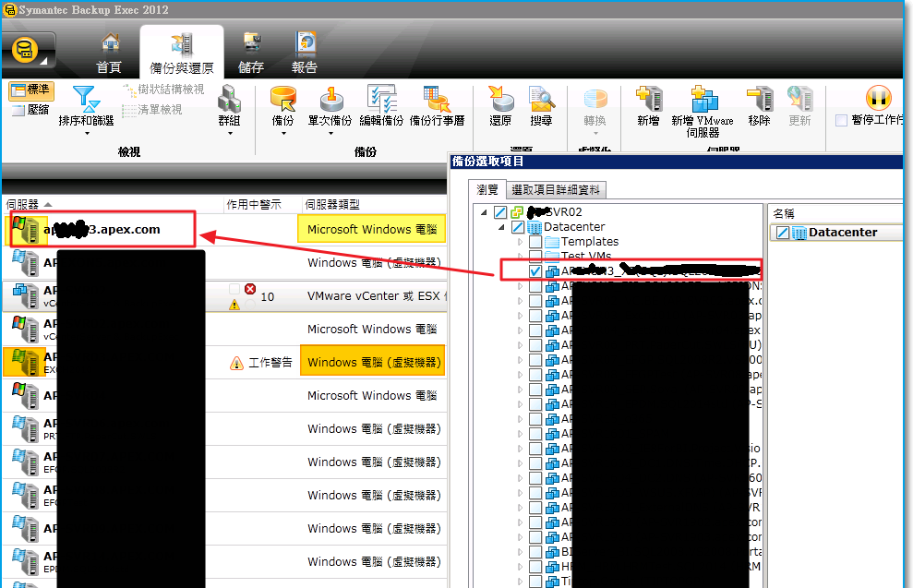The width and height of the screenshot is (913, 588).
Task: Open the 首頁 home tab
Action: [109, 54]
